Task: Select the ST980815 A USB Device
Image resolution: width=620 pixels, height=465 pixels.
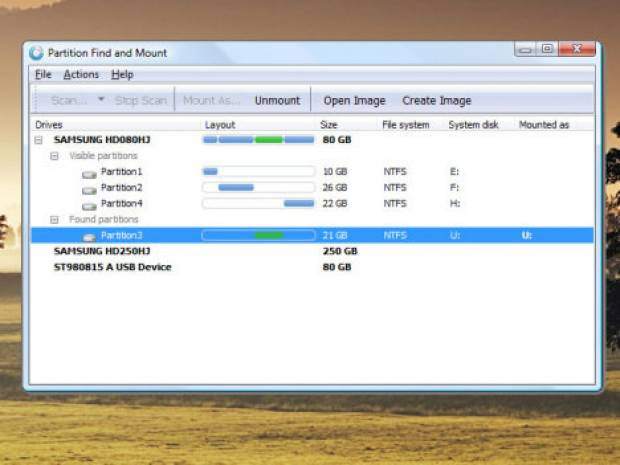Action: click(x=312, y=267)
